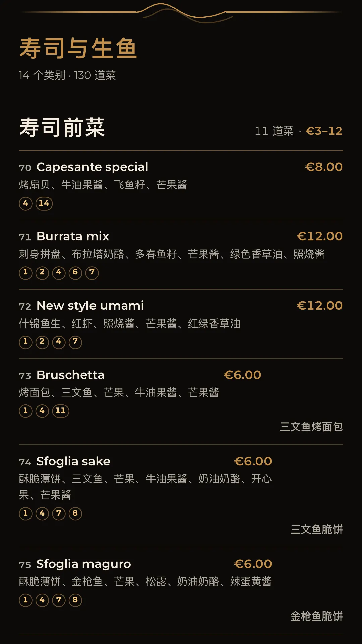Open the Burrata mix dish
The height and width of the screenshot is (644, 362).
click(181, 255)
